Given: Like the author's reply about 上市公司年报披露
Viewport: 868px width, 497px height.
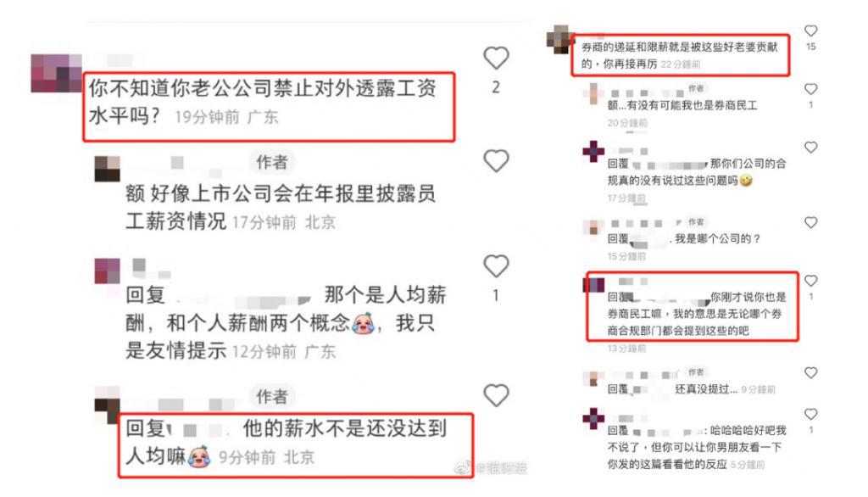Looking at the screenshot, I should pyautogui.click(x=496, y=161).
